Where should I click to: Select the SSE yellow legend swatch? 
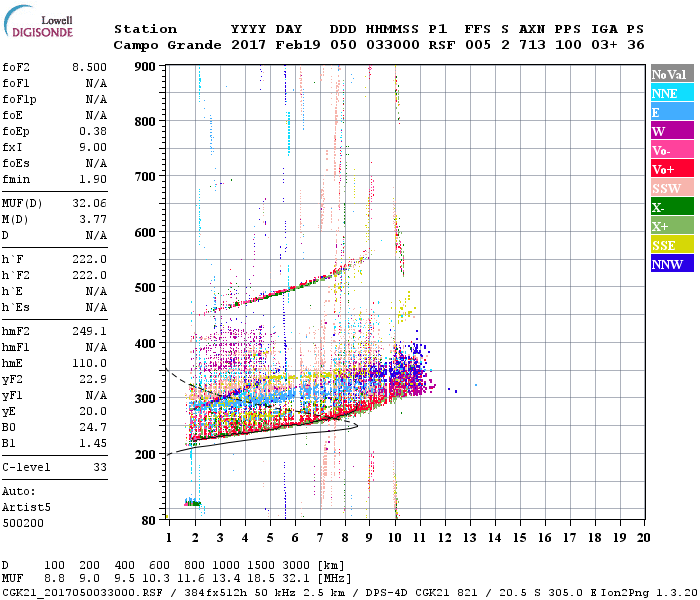tap(672, 245)
